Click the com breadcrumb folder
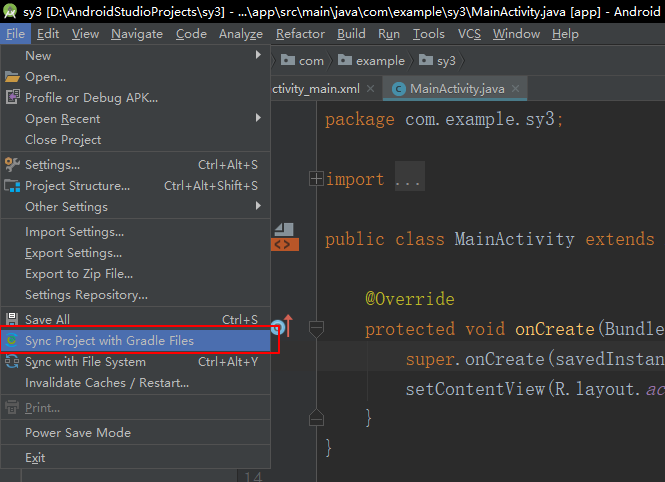Viewport: 665px width, 482px height. 302,61
